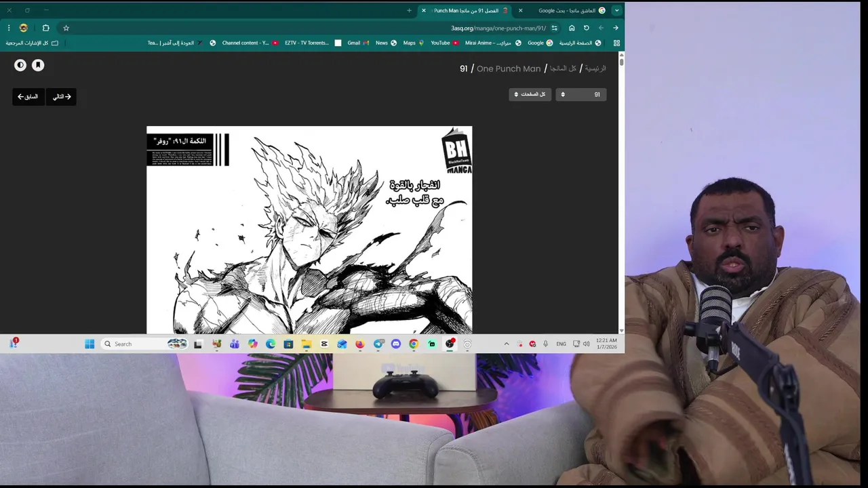Open Chrome three-dot menu
The height and width of the screenshot is (488, 868).
point(9,28)
